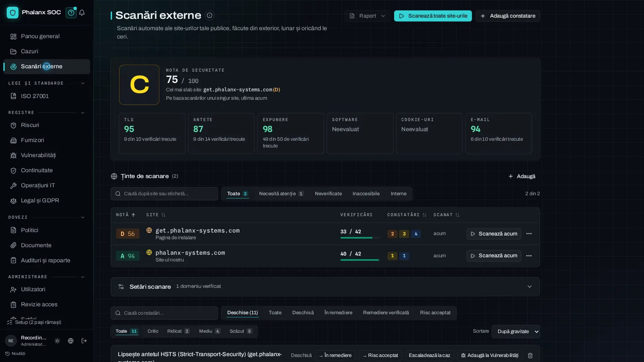644x362 pixels.
Task: Open the notifications bell
Action: (82, 13)
